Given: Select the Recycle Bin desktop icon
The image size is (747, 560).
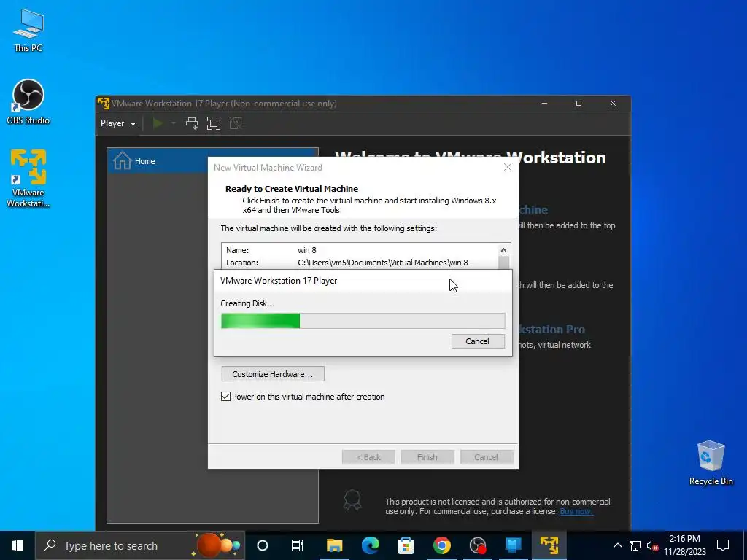Looking at the screenshot, I should (711, 463).
